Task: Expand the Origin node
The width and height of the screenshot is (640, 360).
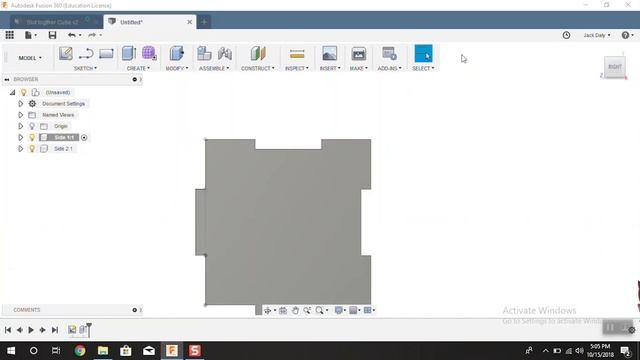Action: tap(20, 126)
